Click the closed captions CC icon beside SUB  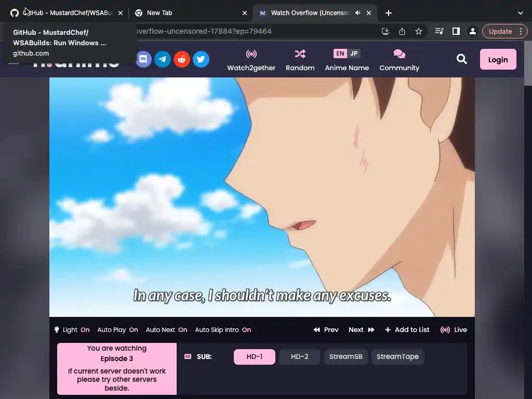click(x=188, y=356)
